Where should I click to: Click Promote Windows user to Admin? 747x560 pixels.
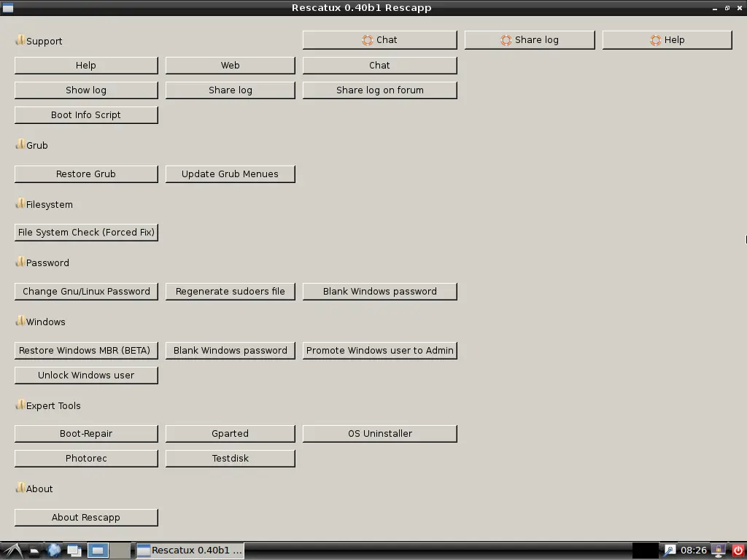click(x=379, y=351)
